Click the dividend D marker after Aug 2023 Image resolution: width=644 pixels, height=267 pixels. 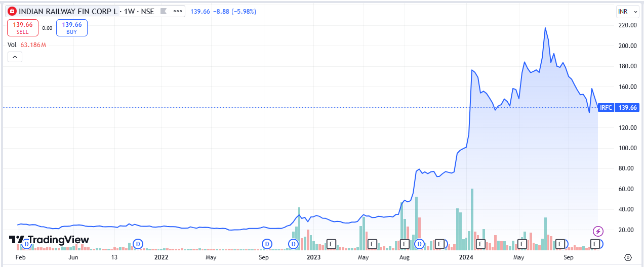click(419, 244)
